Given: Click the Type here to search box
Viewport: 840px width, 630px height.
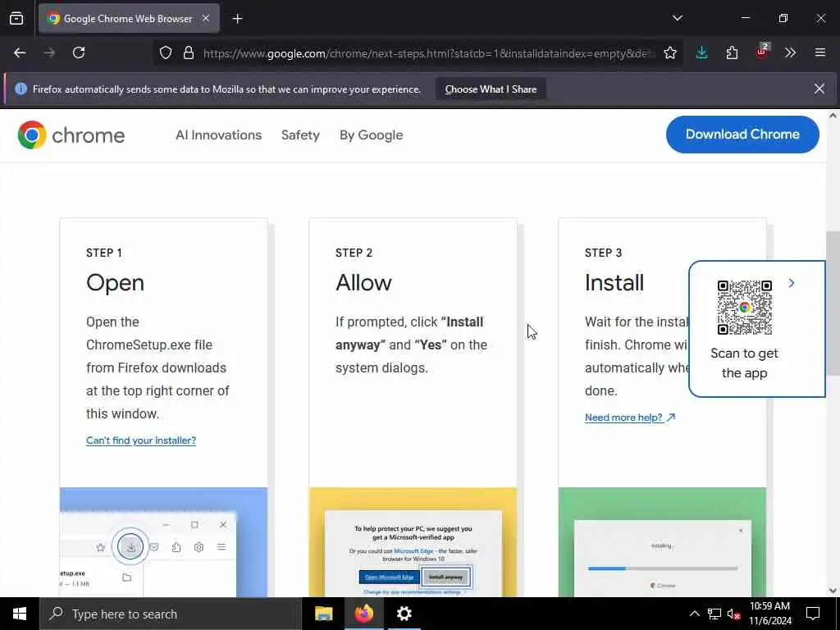Looking at the screenshot, I should 171,614.
